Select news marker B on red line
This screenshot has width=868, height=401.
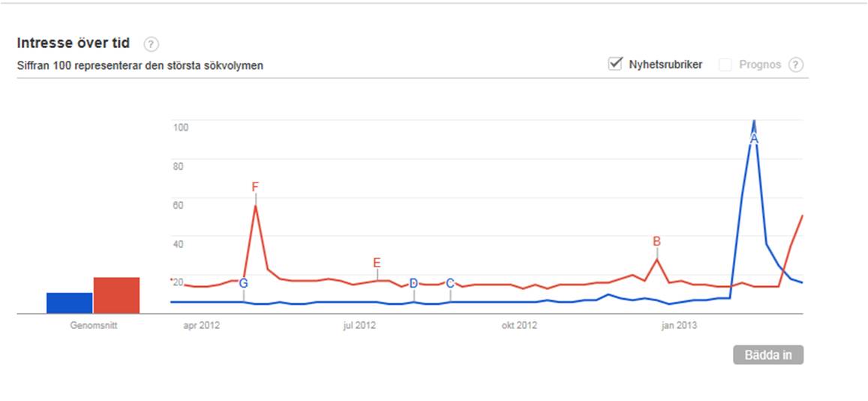(x=656, y=241)
